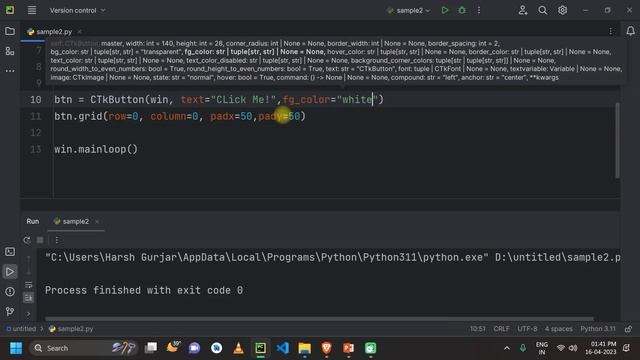Open IDE settings gear

562,10
